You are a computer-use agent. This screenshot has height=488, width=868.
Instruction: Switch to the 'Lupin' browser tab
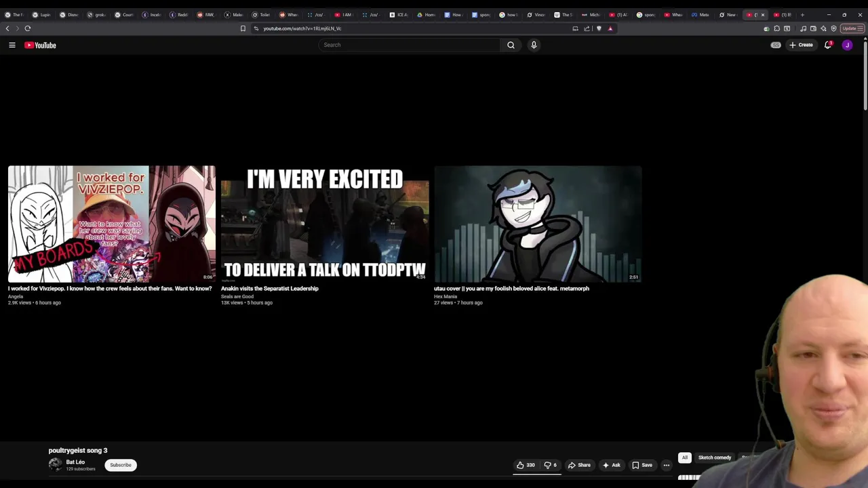pos(42,15)
